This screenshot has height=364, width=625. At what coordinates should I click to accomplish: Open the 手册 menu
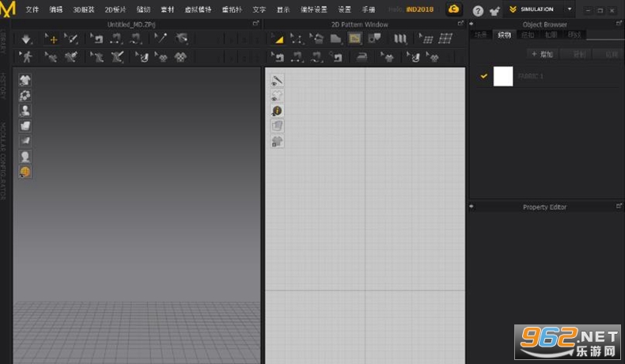point(369,9)
